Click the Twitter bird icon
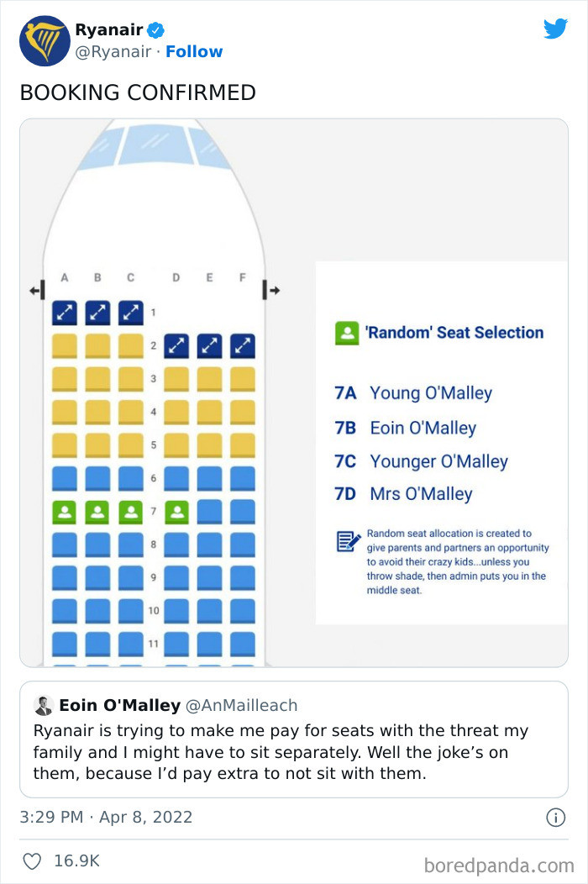Viewport: 588px width, 884px height. 555,28
